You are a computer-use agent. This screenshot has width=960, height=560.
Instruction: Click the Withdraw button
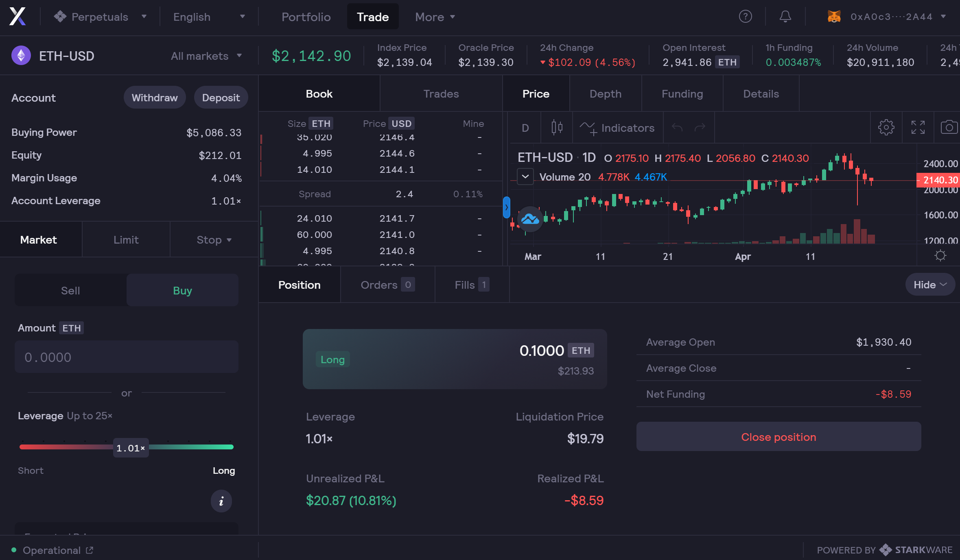(x=155, y=98)
